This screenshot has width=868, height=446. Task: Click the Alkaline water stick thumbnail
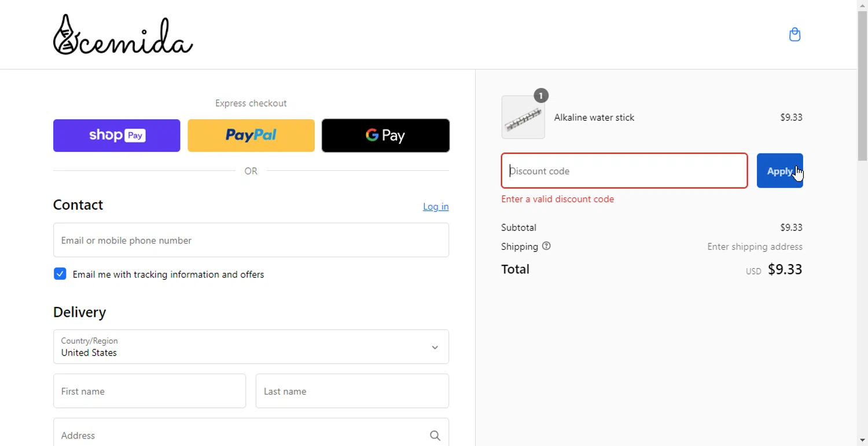[x=523, y=118]
